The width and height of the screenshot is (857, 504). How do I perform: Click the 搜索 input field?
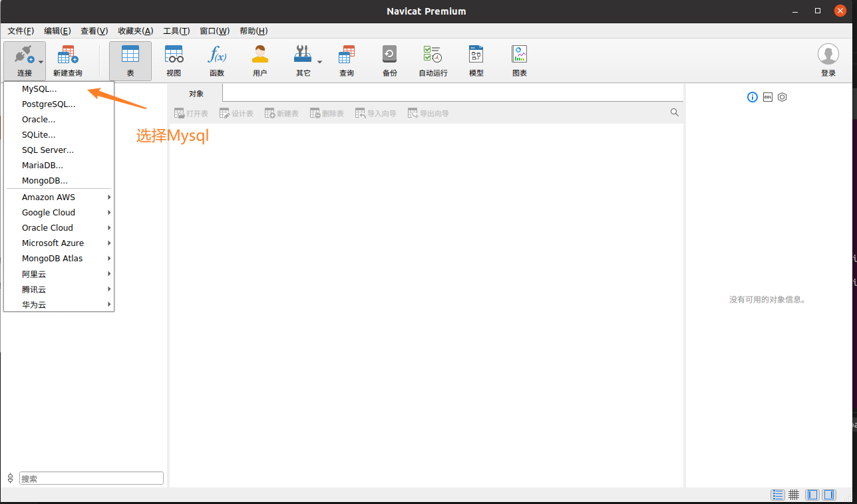click(x=91, y=478)
